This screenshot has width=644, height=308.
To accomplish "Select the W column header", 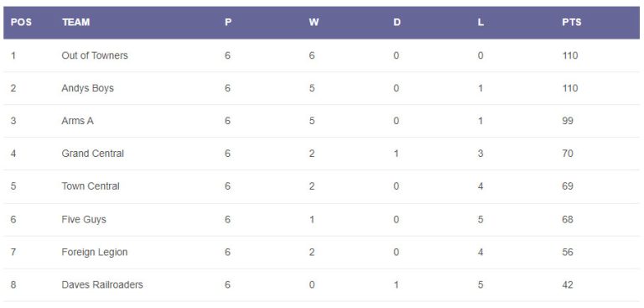I will [x=314, y=23].
